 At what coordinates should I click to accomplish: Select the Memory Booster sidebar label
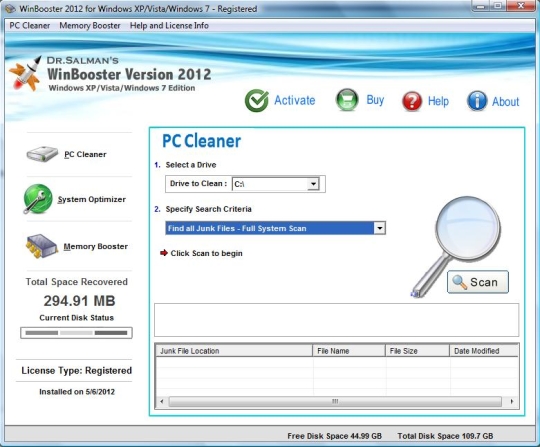click(95, 247)
